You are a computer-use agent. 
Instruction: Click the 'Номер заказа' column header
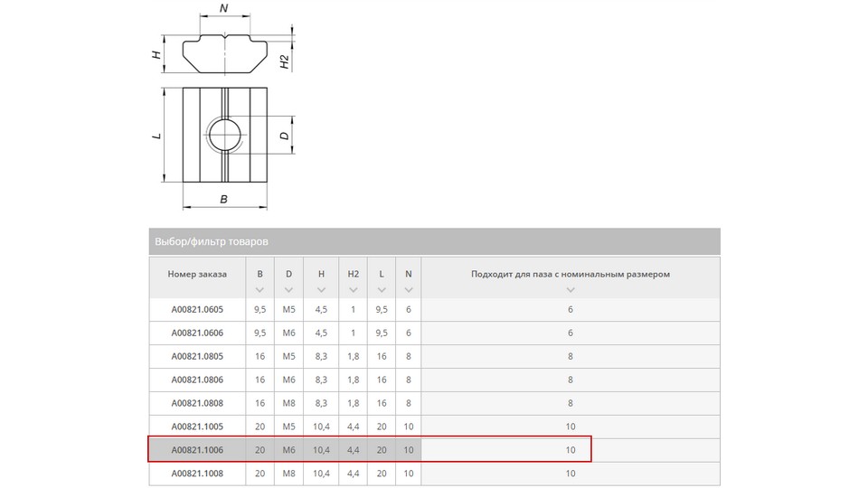[197, 274]
